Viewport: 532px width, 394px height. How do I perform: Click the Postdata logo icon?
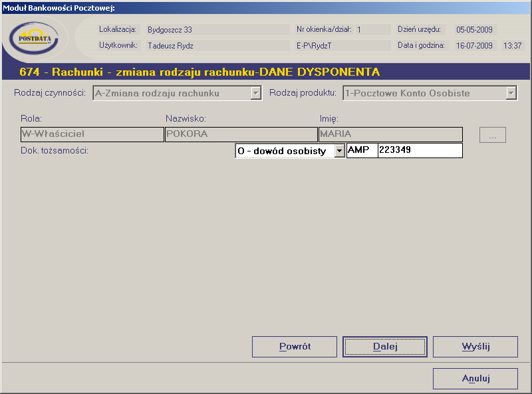click(x=34, y=38)
